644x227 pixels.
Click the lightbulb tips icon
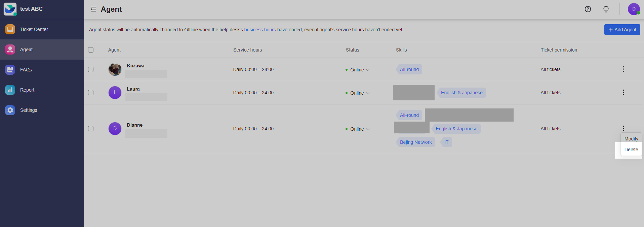point(606,9)
